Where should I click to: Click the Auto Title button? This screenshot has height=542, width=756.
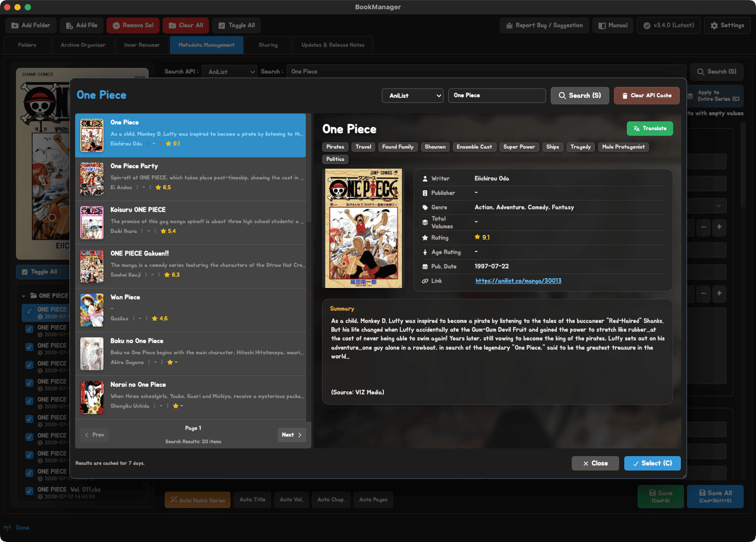(253, 500)
